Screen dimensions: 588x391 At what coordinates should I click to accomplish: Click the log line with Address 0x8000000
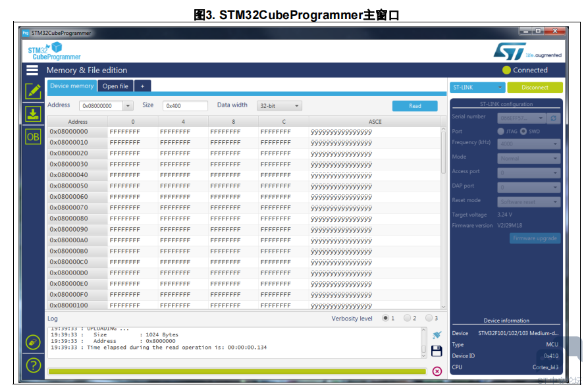point(113,341)
